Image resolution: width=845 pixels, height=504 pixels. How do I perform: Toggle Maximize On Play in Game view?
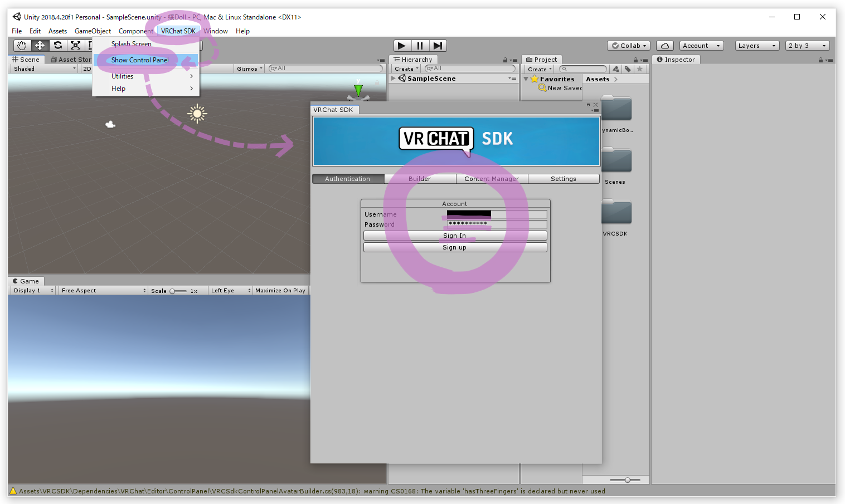click(x=280, y=291)
